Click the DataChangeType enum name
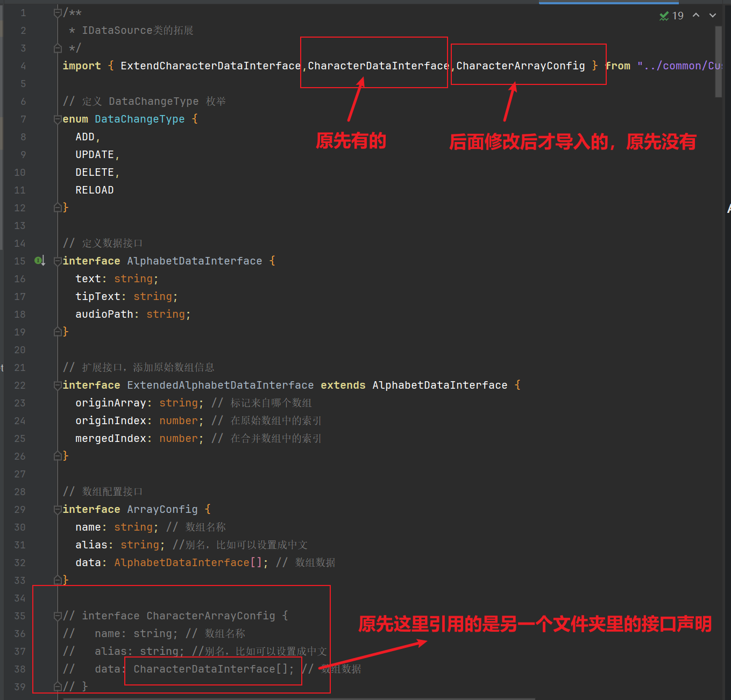Viewport: 731px width, 700px height. [140, 119]
